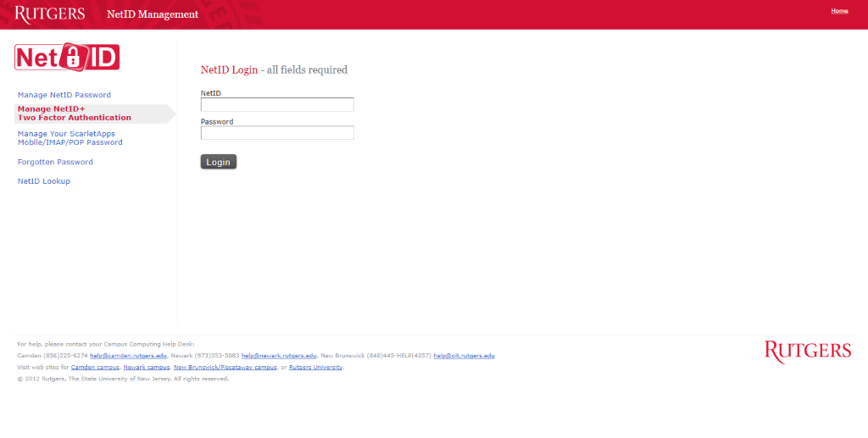Open Manage NetID Password in the sidebar

tap(64, 95)
